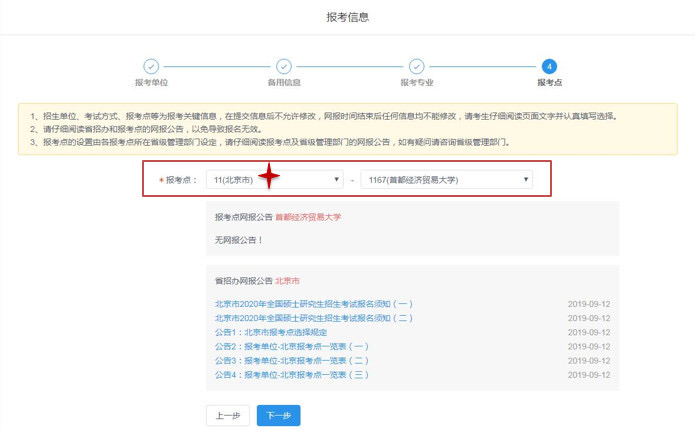Go back with the 上一步 button
This screenshot has height=431, width=695.
227,415
